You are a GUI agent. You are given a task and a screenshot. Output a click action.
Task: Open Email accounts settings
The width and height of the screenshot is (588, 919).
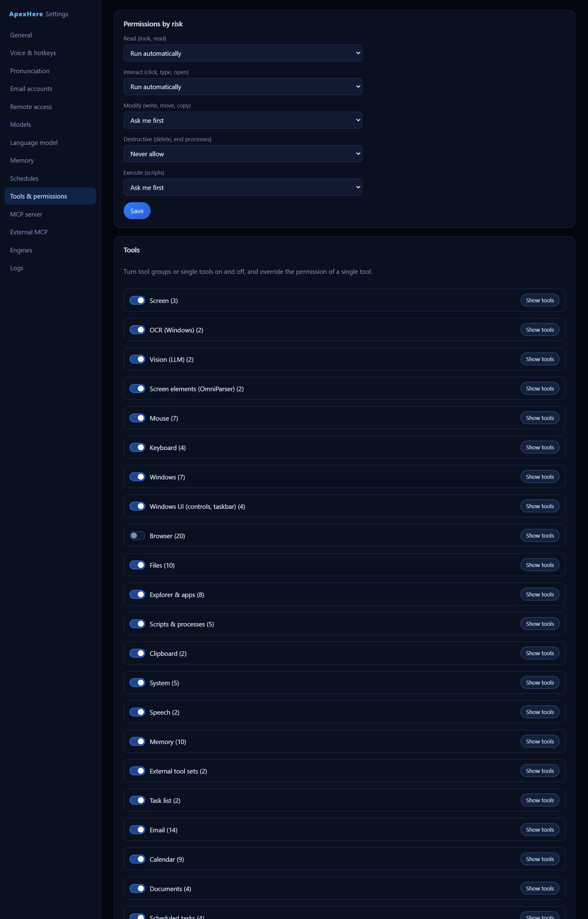[50, 89]
